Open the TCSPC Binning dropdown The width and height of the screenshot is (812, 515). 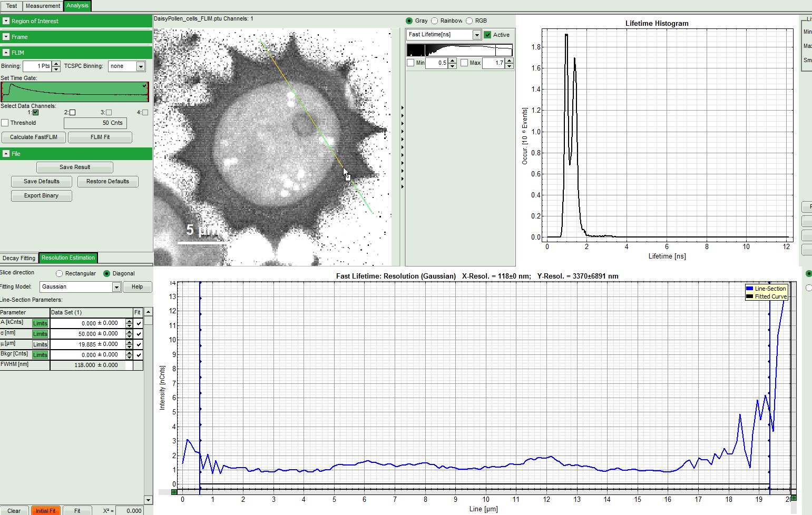click(141, 66)
